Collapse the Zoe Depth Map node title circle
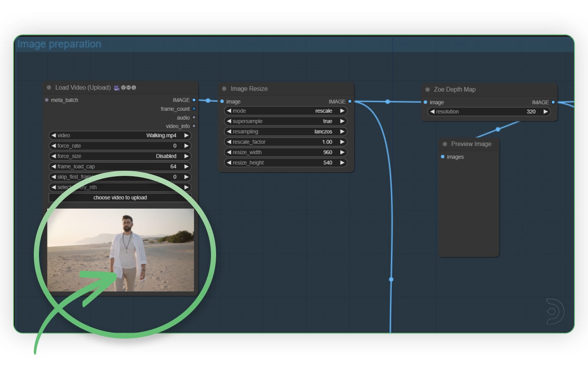Image resolution: width=588 pixels, height=368 pixels. point(427,89)
